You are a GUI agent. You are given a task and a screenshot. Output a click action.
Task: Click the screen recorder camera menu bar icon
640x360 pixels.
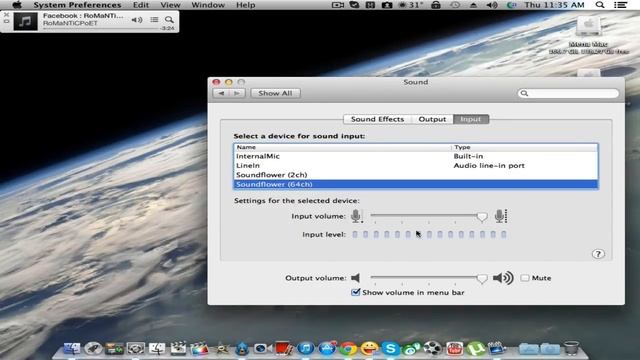(338, 5)
